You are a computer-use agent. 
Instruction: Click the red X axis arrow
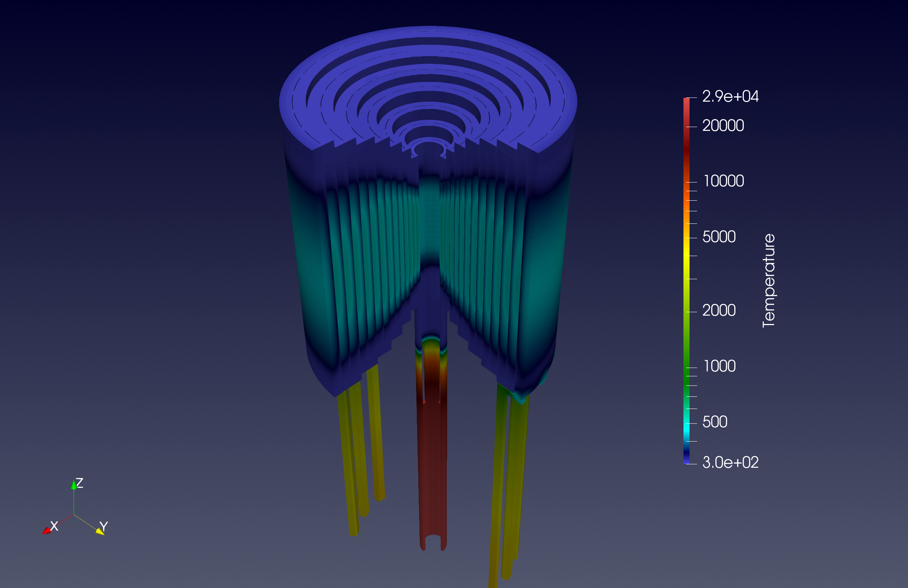click(x=47, y=531)
